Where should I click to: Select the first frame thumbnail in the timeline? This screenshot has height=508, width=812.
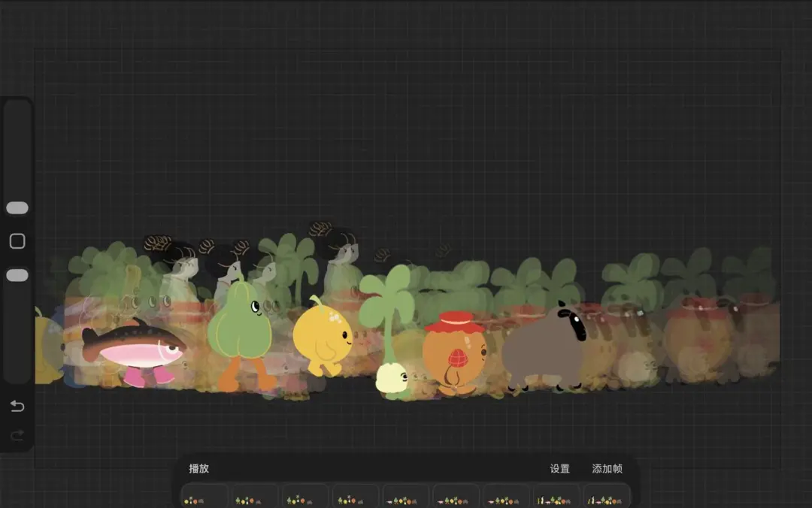[205, 497]
